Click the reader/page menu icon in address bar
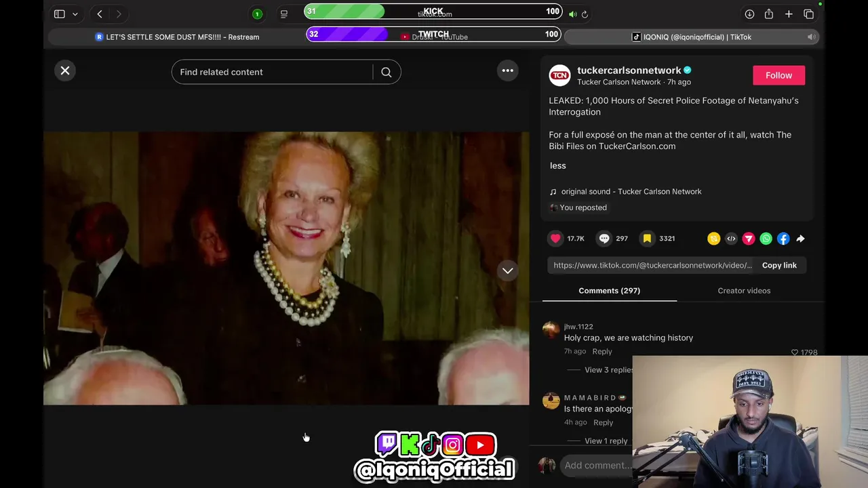 pyautogui.click(x=284, y=14)
